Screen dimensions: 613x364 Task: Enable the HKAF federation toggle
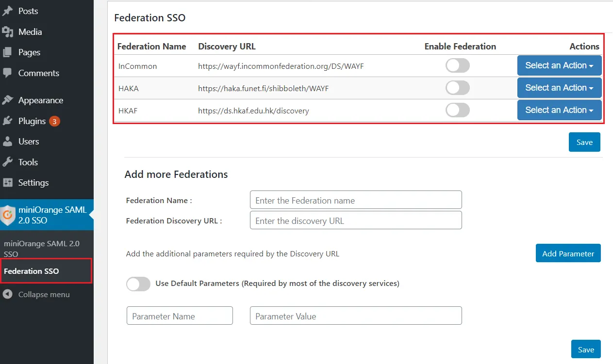coord(457,110)
